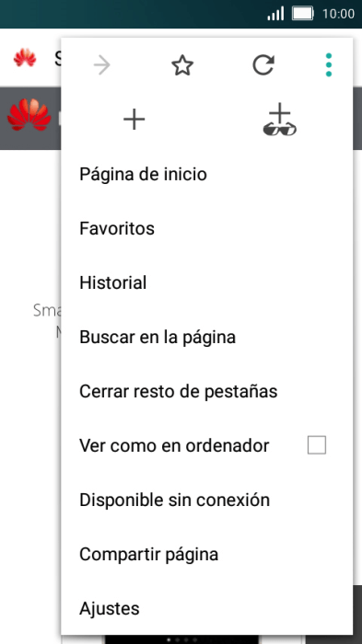
Task: Tap the small Huawei favicon in address bar
Action: [x=25, y=57]
